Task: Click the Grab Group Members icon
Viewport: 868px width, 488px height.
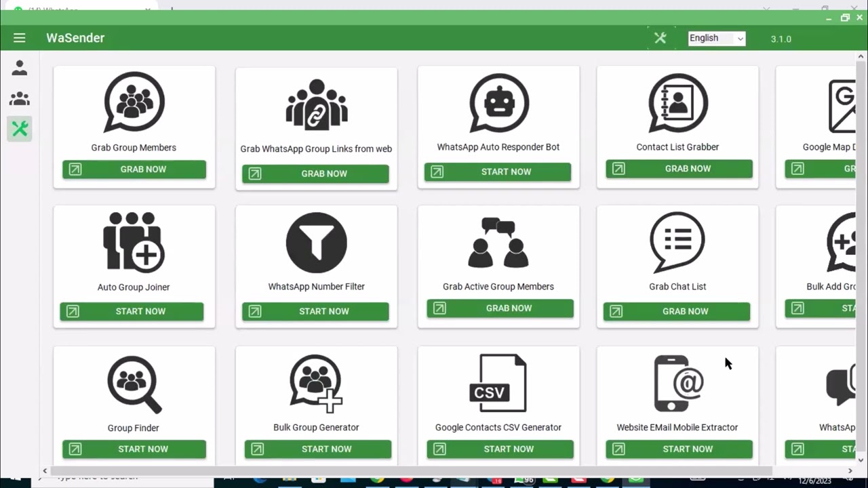Action: 134,102
